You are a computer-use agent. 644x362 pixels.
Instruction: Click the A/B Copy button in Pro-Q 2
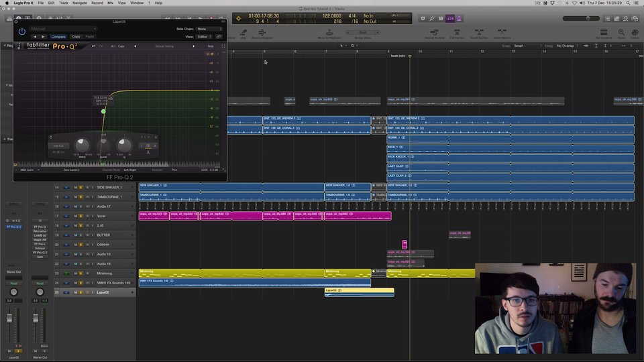click(x=121, y=46)
